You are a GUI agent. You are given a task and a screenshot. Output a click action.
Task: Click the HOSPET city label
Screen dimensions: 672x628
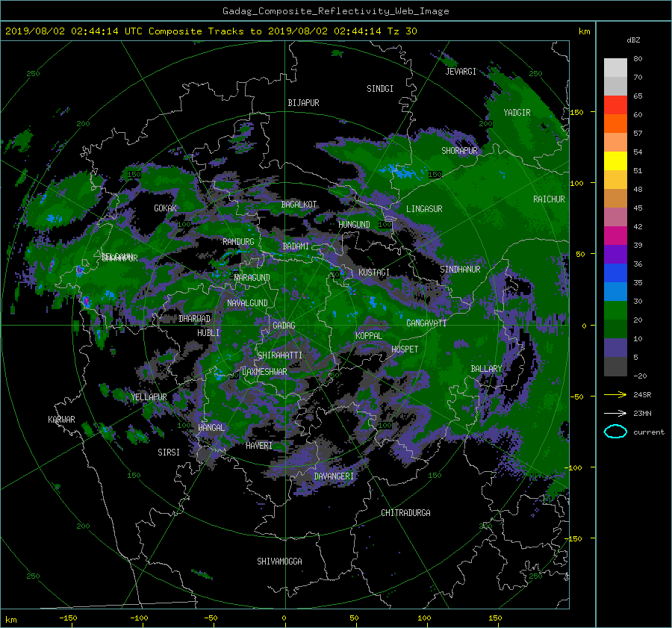click(405, 349)
